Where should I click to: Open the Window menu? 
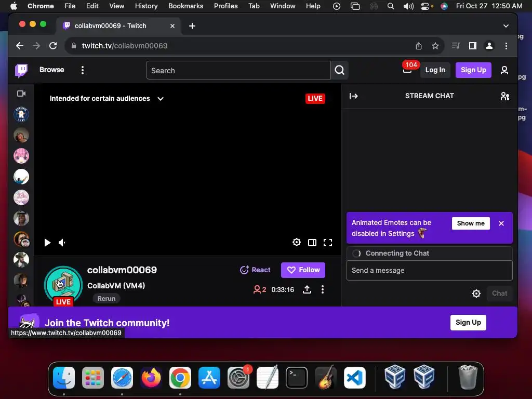(x=283, y=6)
